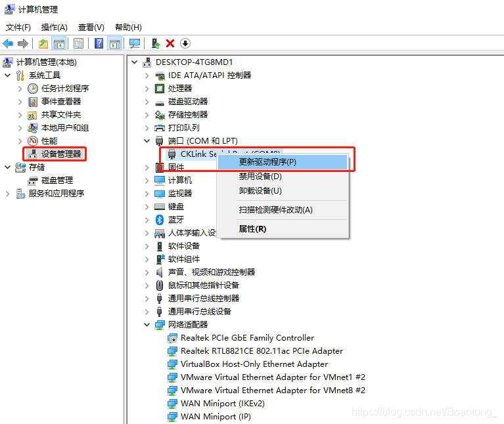Select WAN Miniport (IP) adapter
The width and height of the screenshot is (504, 424).
coord(216,417)
